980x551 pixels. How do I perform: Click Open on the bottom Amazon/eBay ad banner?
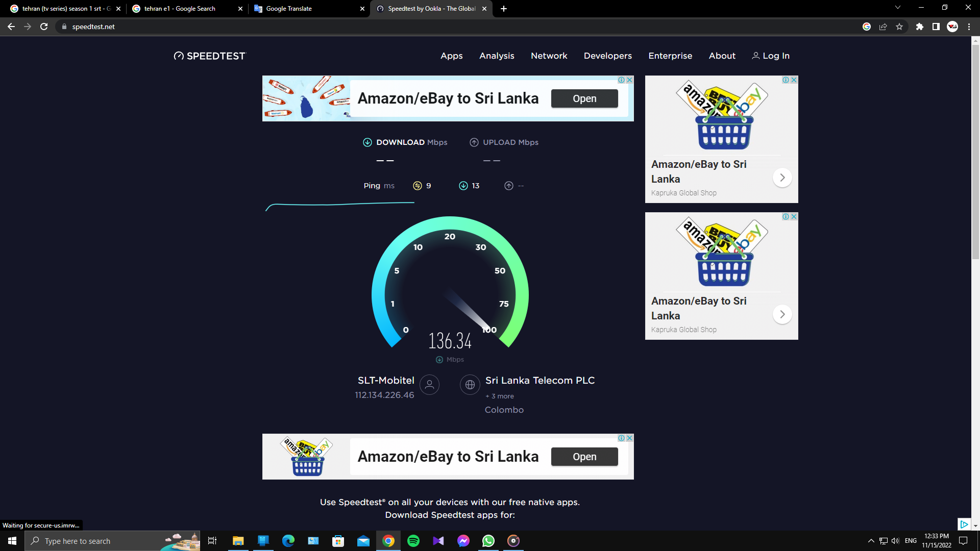[584, 457]
